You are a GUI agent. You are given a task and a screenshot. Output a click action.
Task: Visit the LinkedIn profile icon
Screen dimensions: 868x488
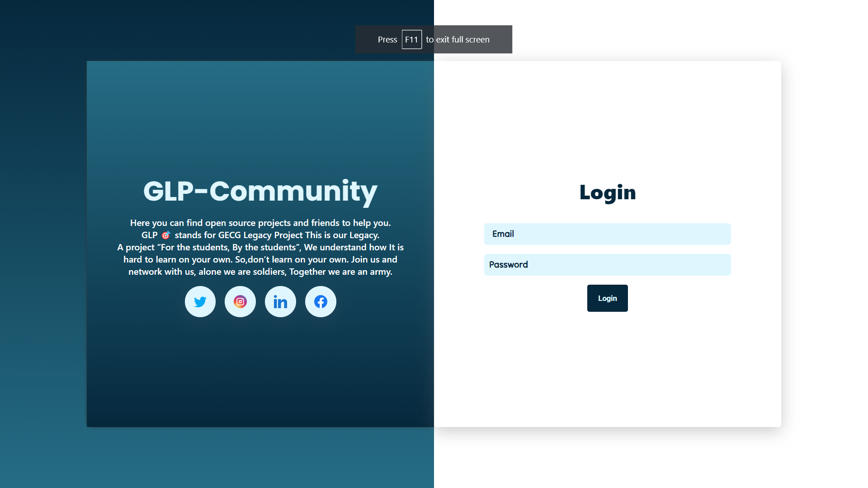click(280, 302)
